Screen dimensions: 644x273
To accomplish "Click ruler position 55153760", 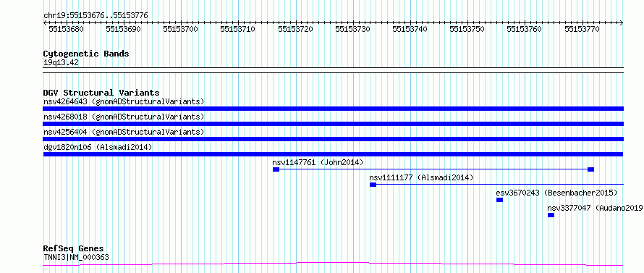I will coord(525,29).
